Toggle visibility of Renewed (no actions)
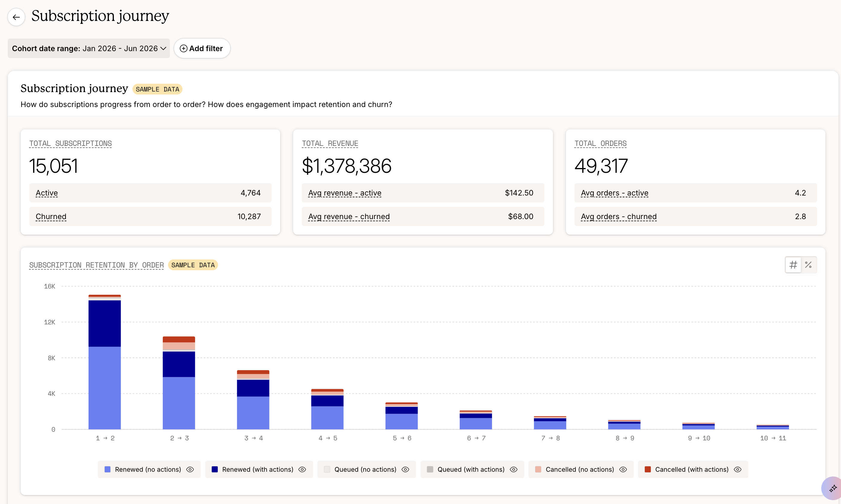 point(190,469)
